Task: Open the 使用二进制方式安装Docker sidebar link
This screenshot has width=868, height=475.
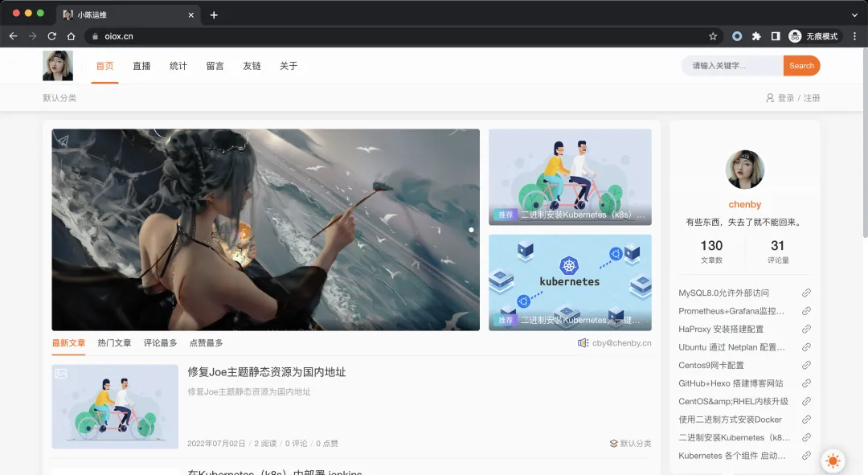Action: tap(730, 420)
